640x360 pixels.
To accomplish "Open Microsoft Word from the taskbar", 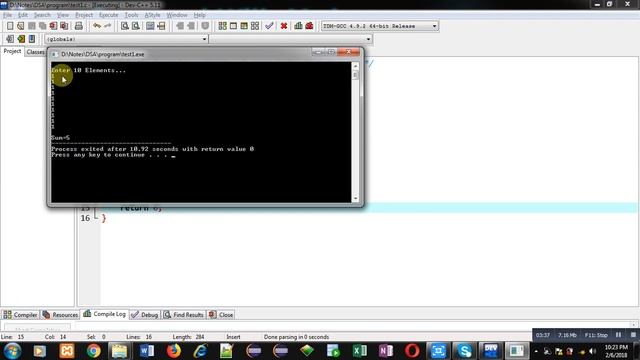I will [147, 351].
